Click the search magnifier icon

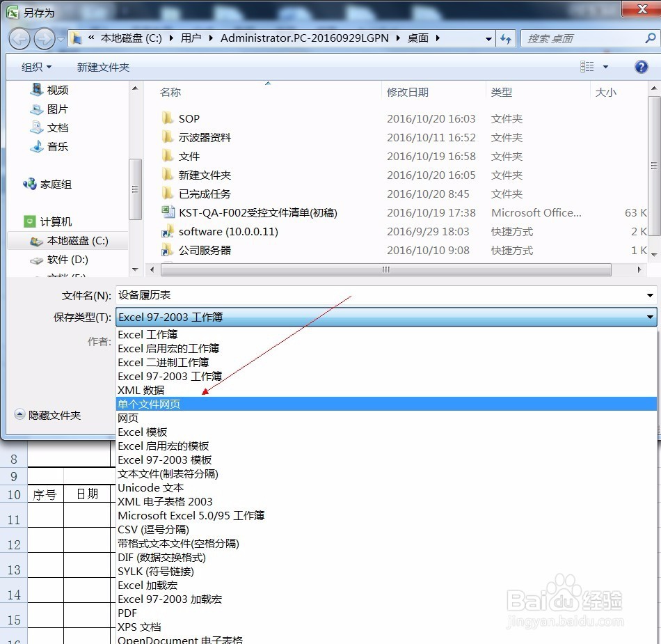(x=650, y=38)
